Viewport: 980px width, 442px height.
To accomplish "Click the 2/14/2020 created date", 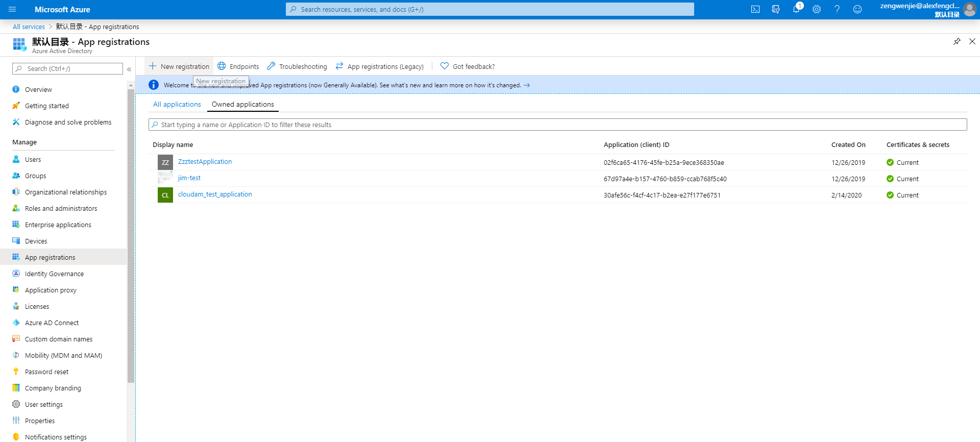I will [x=846, y=195].
